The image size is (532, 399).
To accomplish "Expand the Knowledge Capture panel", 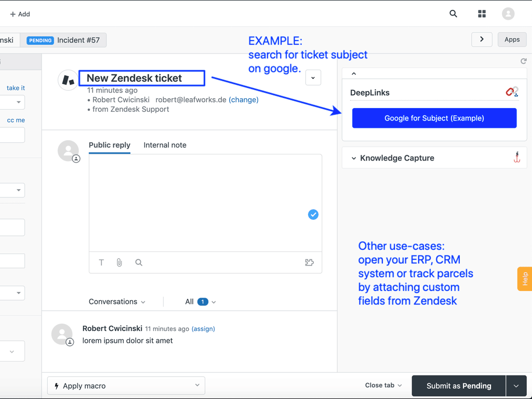I will point(354,158).
